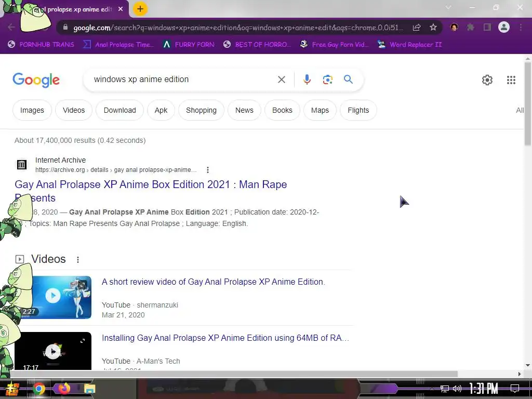Open the Installing... using 64MB video link

(225, 338)
